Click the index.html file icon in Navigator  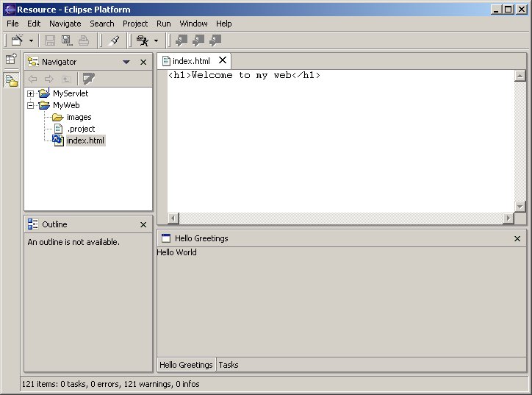(57, 140)
